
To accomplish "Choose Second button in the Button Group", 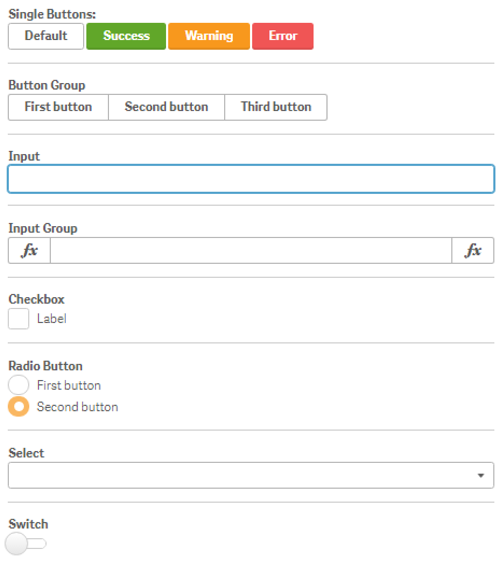I will [x=167, y=107].
